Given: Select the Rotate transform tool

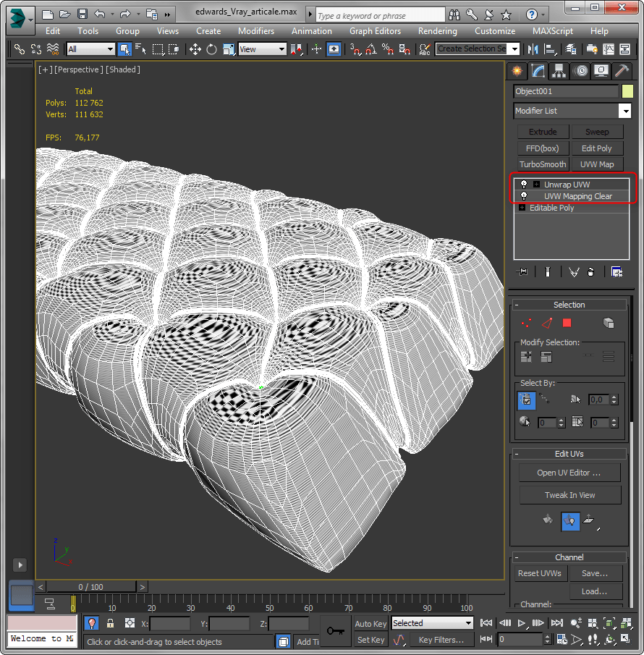Looking at the screenshot, I should tap(211, 49).
